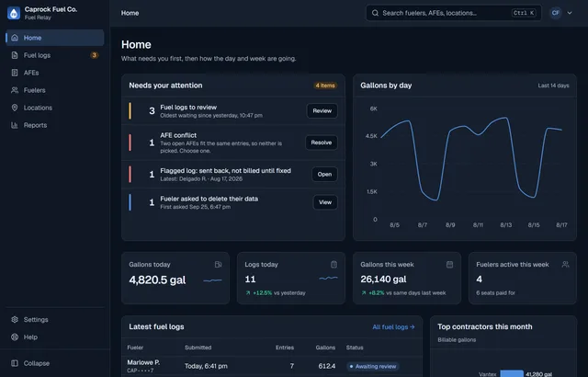Click the Fuelers people icon in the sidebar
This screenshot has height=377, width=588.
pyautogui.click(x=15, y=90)
